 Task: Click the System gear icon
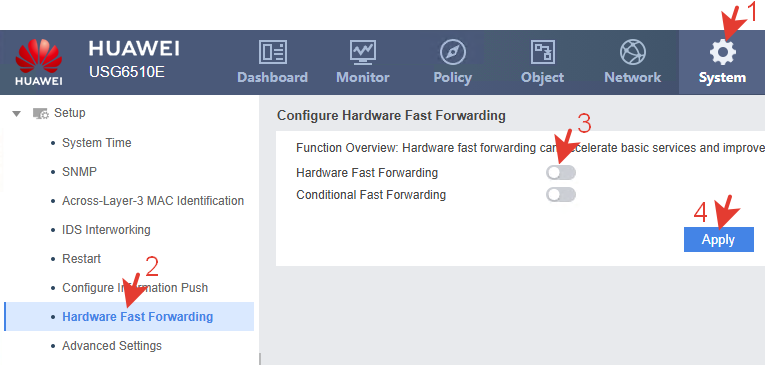(x=722, y=53)
